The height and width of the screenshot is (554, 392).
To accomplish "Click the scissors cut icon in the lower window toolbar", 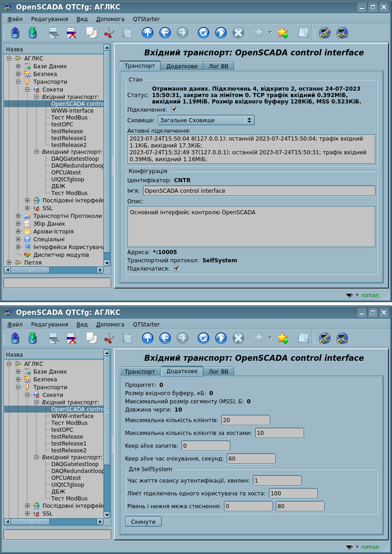I will pos(109,338).
